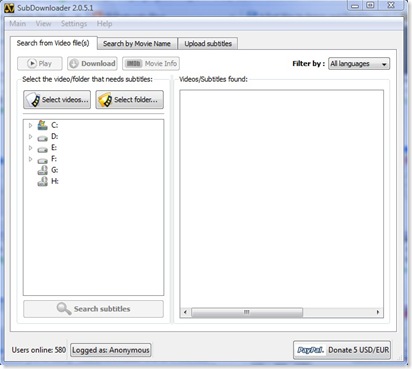Click the Search subtitles button

(93, 309)
